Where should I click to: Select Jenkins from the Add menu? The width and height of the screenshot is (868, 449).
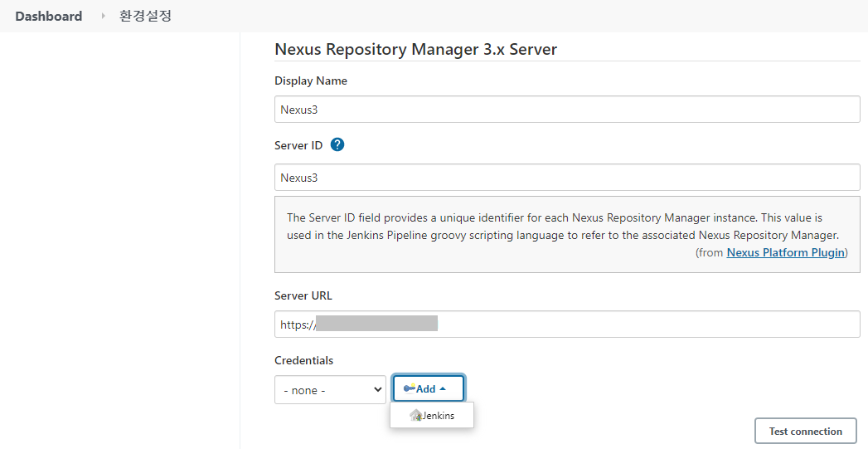pyautogui.click(x=432, y=415)
